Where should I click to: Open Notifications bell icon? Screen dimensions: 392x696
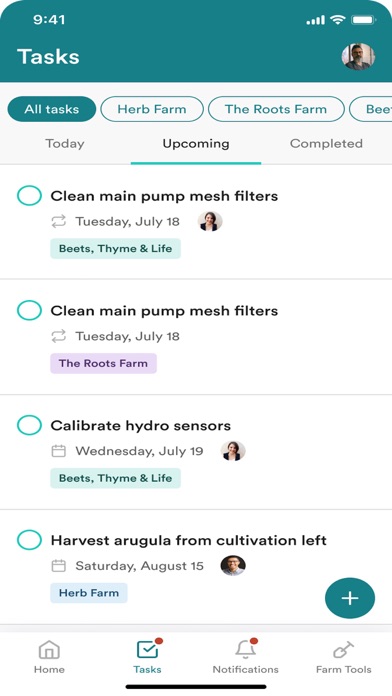click(245, 650)
